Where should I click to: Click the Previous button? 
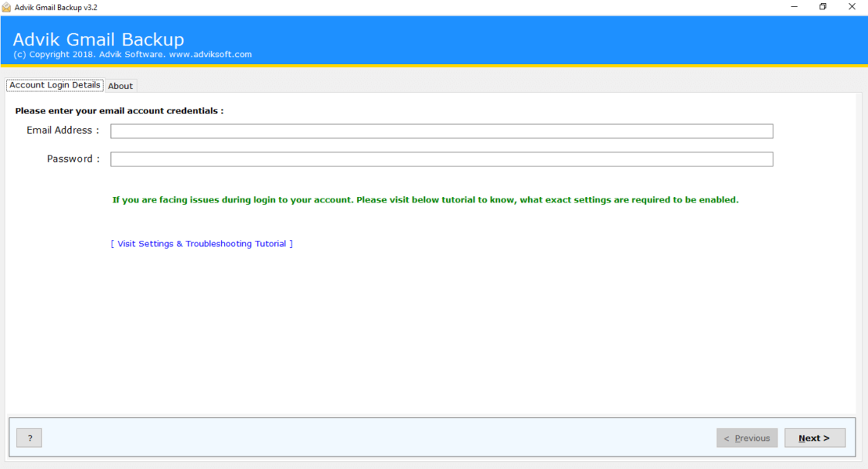point(747,438)
